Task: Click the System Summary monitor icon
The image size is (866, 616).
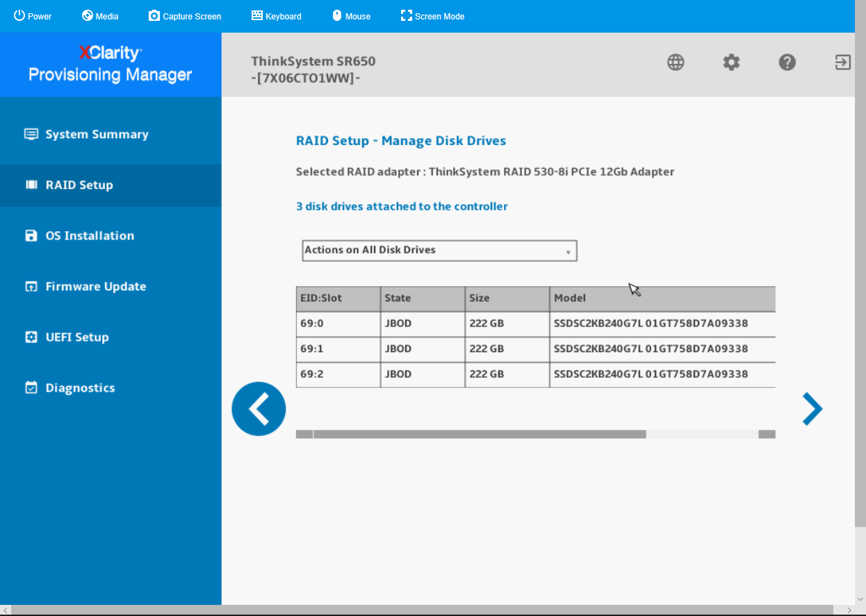Action: (x=31, y=135)
